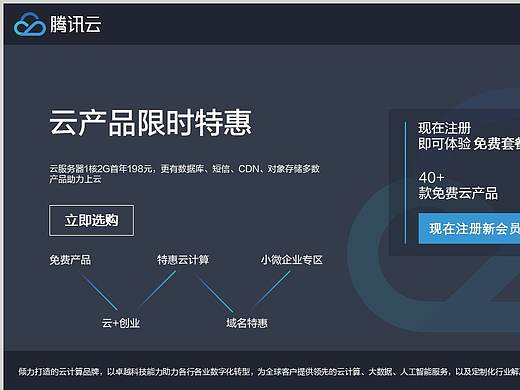Viewport: 520px width, 390px height.
Task: Click the 即可体验 免费套餐 text
Action: pyautogui.click(x=469, y=144)
